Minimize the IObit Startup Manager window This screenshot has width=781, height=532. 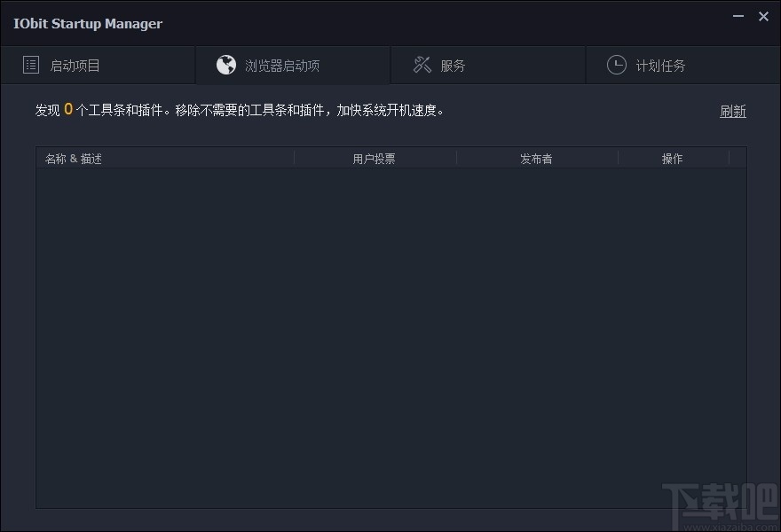(738, 16)
